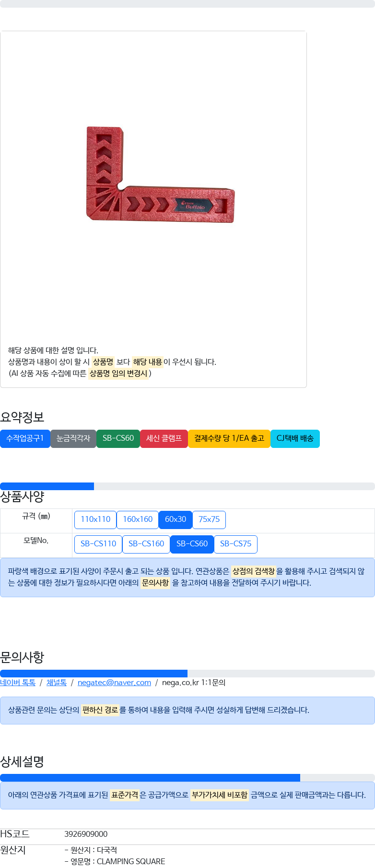375x868 pixels.
Task: Select the 160x160 size option
Action: pos(138,519)
